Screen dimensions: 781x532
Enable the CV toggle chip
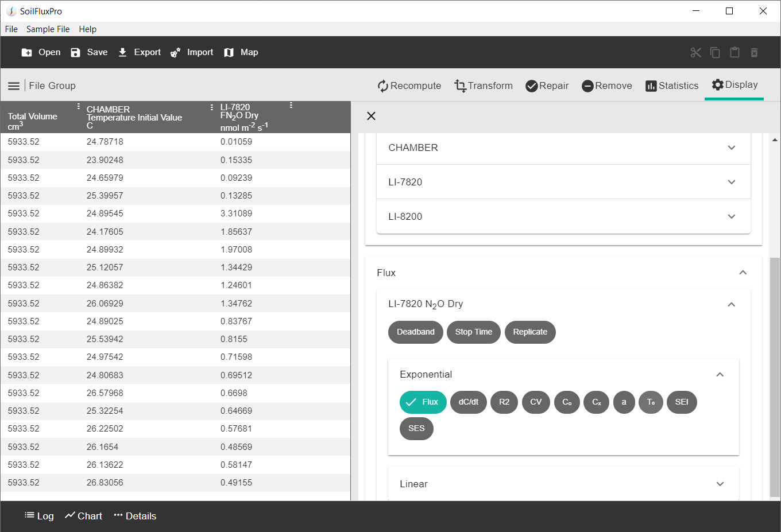(x=536, y=402)
